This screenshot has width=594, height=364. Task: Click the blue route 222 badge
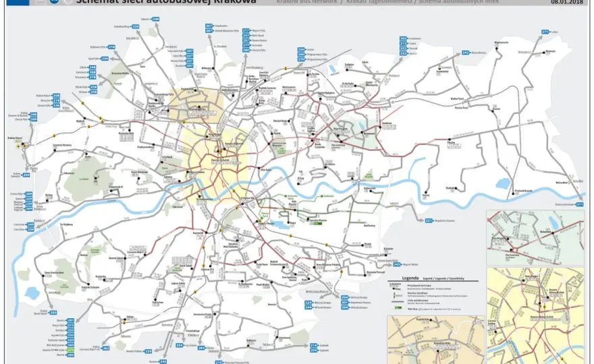(x=403, y=49)
